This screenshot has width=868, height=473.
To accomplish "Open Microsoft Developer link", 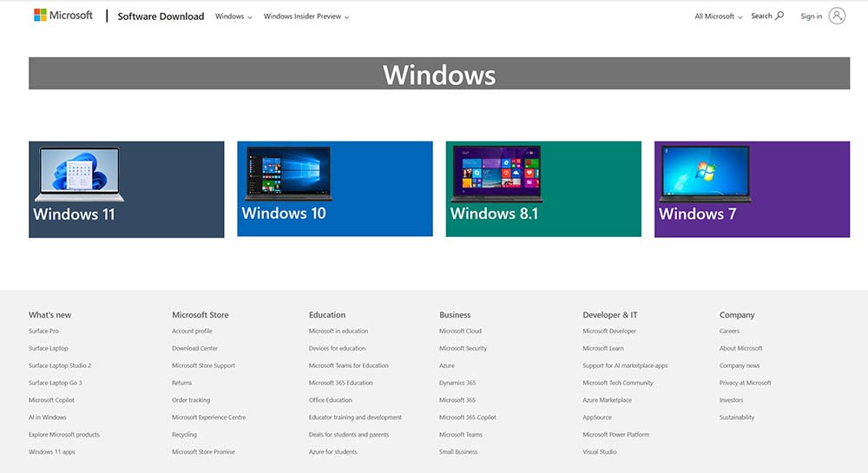I will click(x=609, y=331).
